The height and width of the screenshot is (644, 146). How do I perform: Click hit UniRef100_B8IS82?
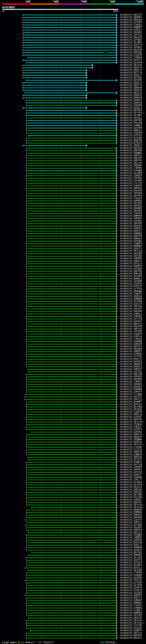click(131, 552)
